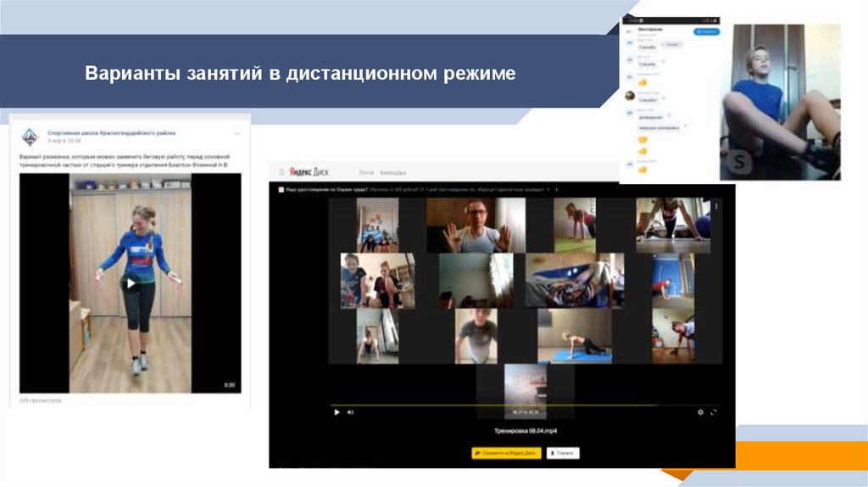Click the blue button in Skype chat header
This screenshot has height=487, width=868.
[x=706, y=31]
